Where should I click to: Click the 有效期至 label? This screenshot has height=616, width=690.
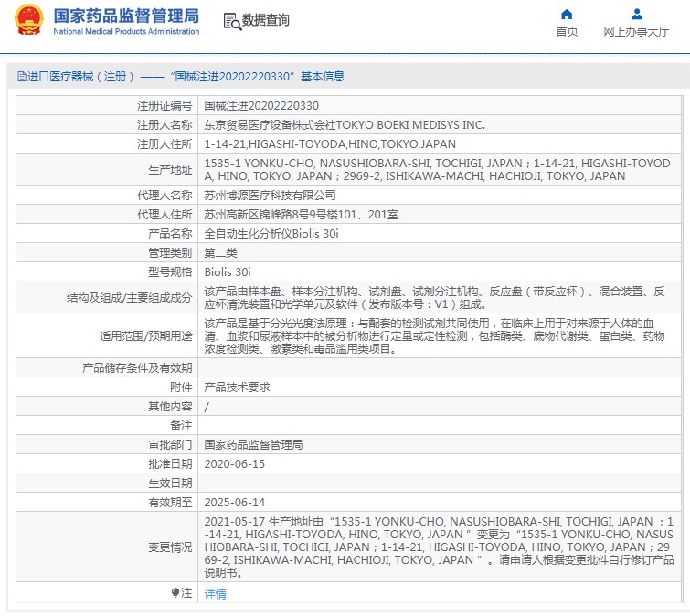click(x=170, y=503)
